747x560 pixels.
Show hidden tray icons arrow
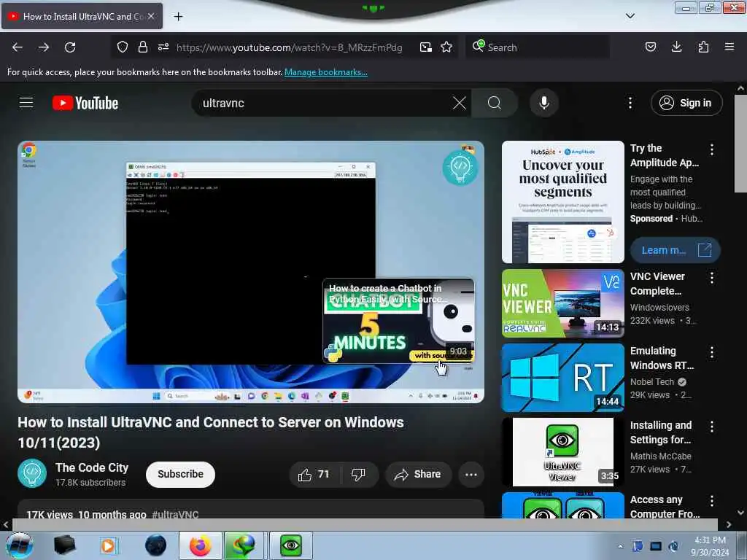pos(620,546)
